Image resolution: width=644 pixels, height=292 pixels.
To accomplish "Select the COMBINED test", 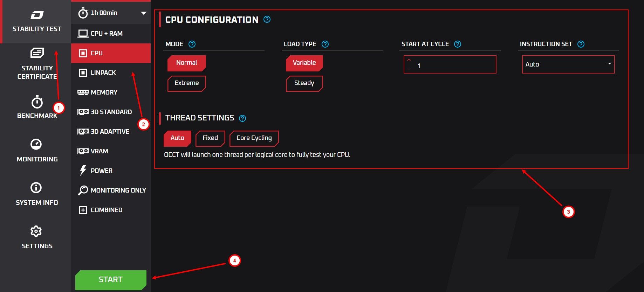I will tap(111, 210).
